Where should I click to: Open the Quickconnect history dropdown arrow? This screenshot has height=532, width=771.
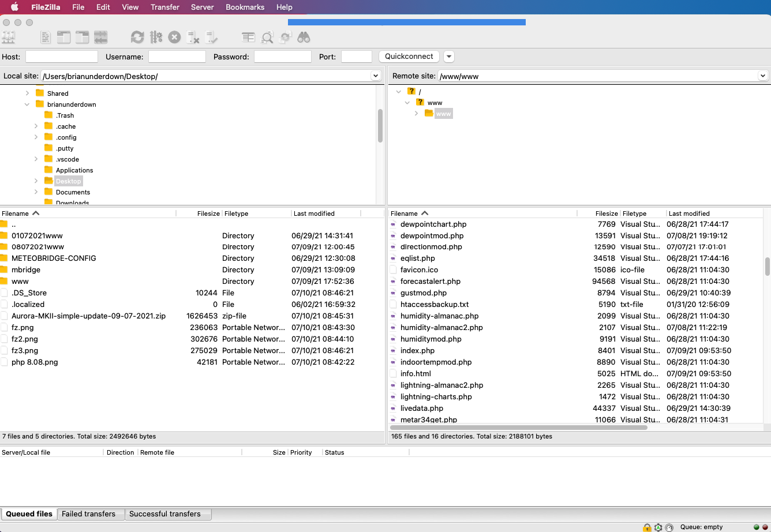point(449,57)
